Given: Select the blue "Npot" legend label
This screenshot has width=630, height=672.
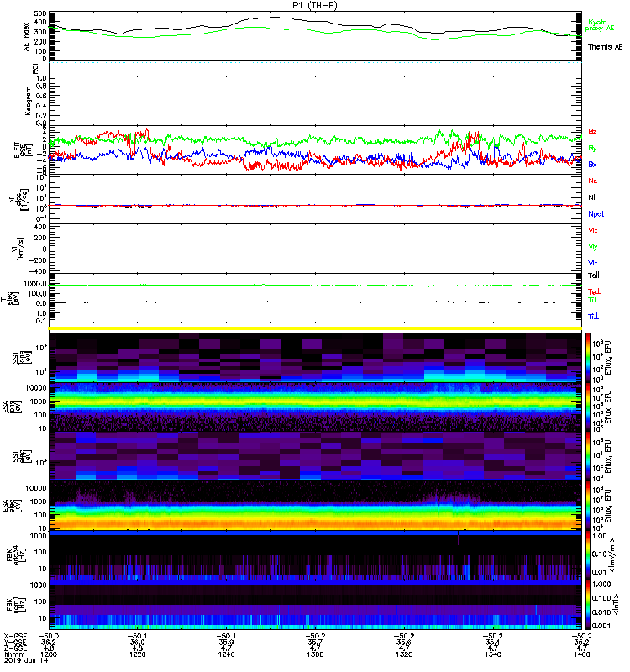Looking at the screenshot, I should (x=596, y=214).
